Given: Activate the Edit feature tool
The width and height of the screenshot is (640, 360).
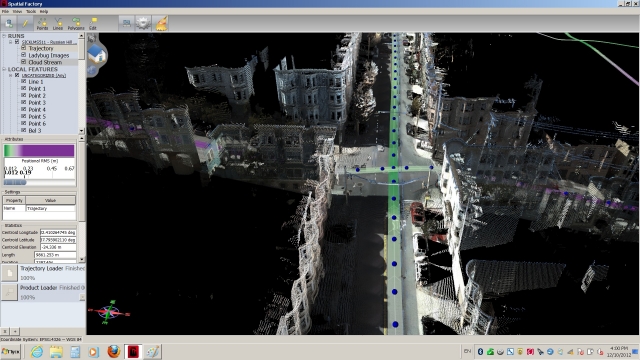Looking at the screenshot, I should pos(93,24).
